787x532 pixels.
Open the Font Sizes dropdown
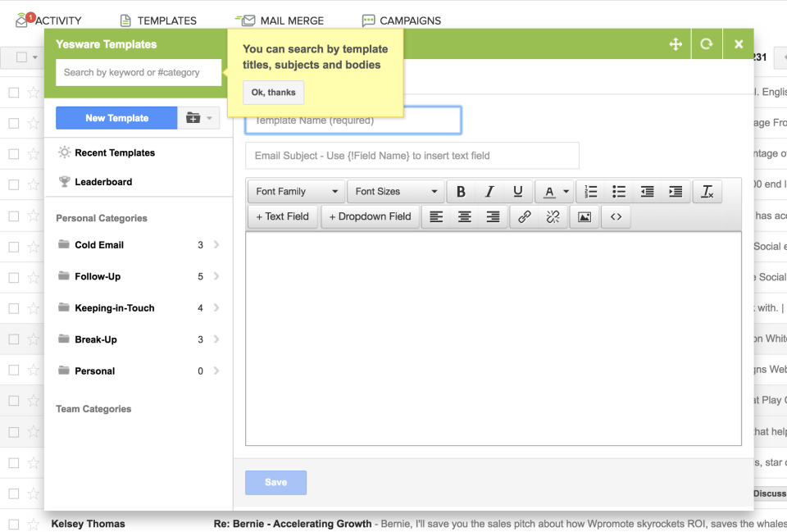pyautogui.click(x=396, y=192)
